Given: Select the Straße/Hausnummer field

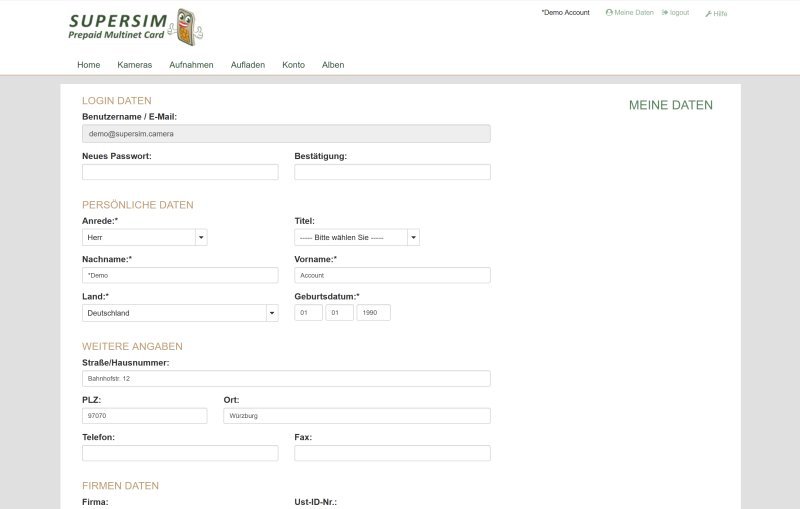Looking at the screenshot, I should [286, 379].
